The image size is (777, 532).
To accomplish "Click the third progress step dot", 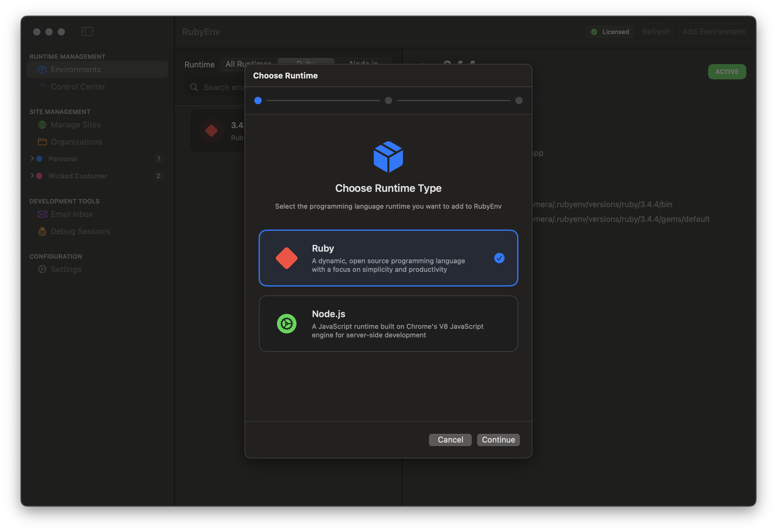I will pyautogui.click(x=518, y=100).
